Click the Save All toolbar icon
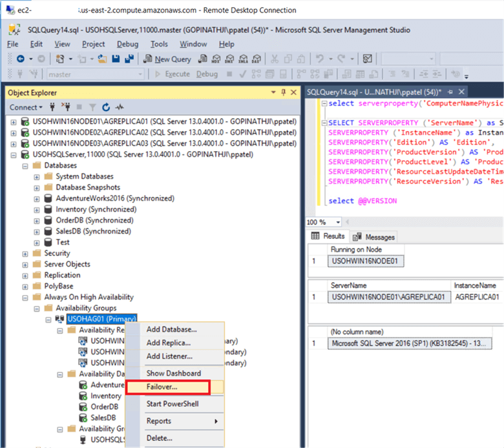This screenshot has width=504, height=448. 128,59
